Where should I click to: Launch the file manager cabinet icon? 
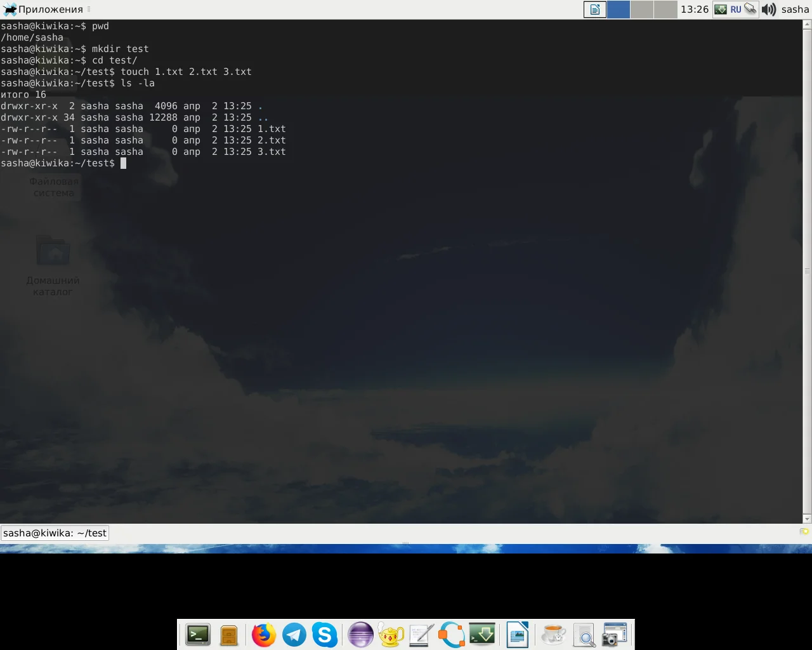tap(229, 635)
